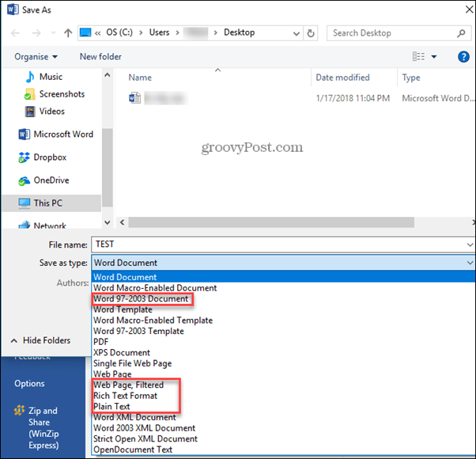Image resolution: width=476 pixels, height=459 pixels.
Task: Expand the address bar path dropdown
Action: point(297,33)
